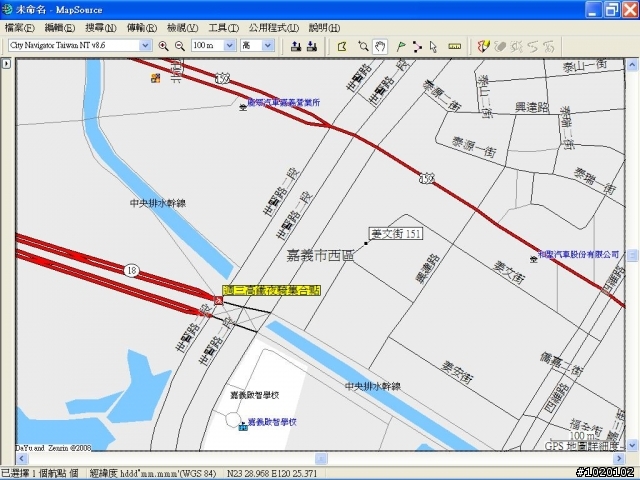Click the grayed curved-arrow toolbar icon
This screenshot has width=640, height=480.
533,46
